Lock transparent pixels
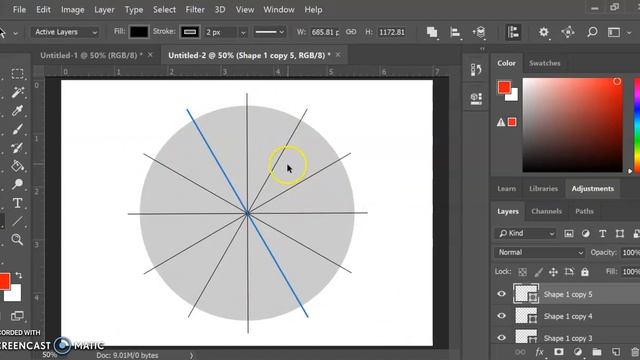Image resolution: width=640 pixels, height=360 pixels. [522, 272]
